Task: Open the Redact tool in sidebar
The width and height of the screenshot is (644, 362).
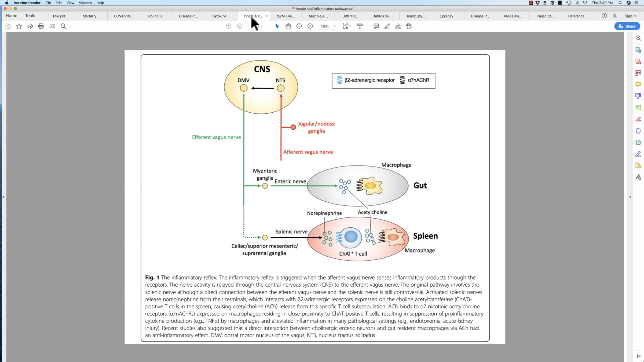Action: click(638, 119)
